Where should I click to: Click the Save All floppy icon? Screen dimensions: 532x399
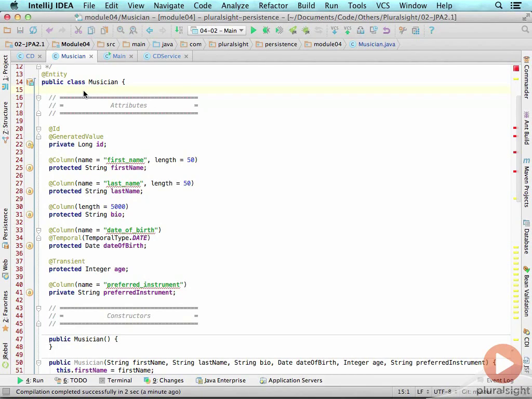point(20,31)
